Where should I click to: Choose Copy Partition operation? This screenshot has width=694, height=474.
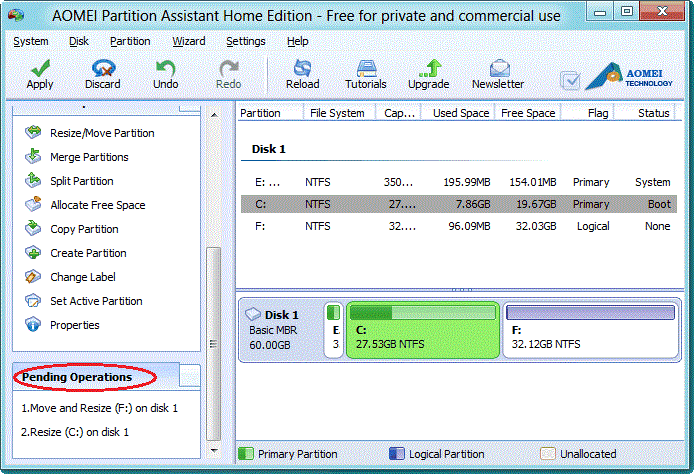(85, 229)
